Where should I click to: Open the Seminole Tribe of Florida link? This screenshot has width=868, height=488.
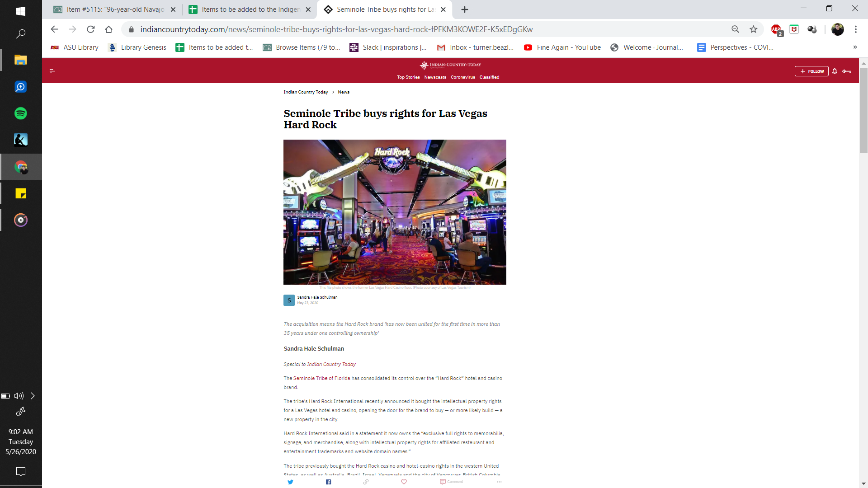pos(321,378)
